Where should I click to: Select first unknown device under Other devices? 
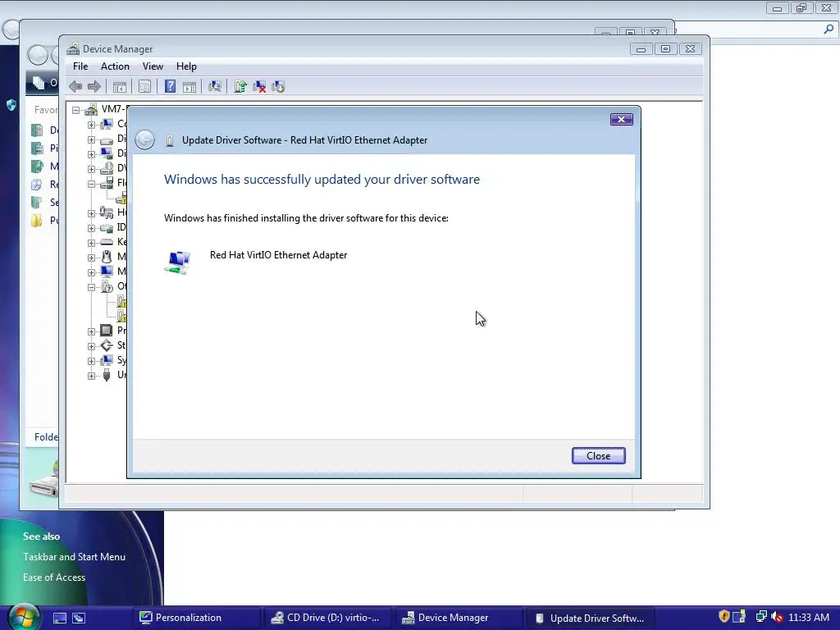point(121,301)
